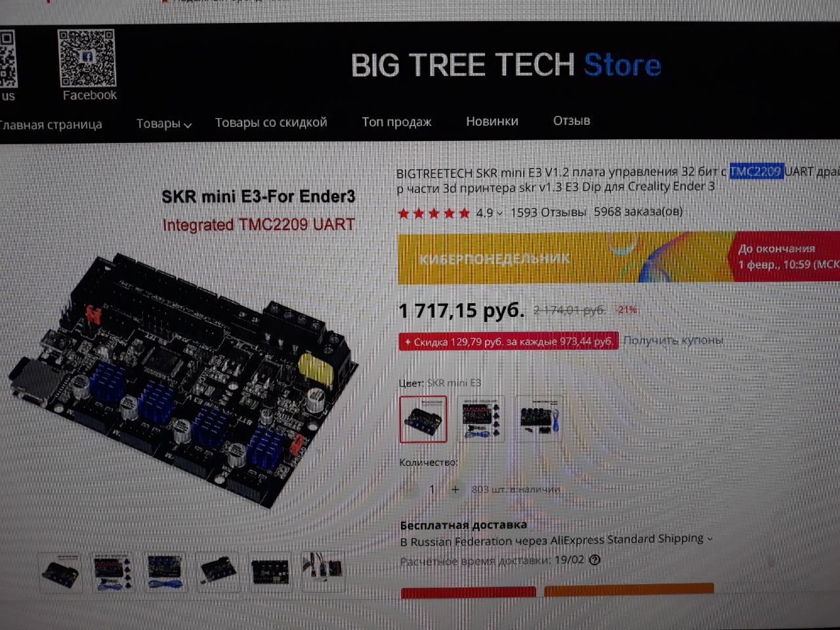Show the fifth gallery thumbnail image

[x=270, y=572]
